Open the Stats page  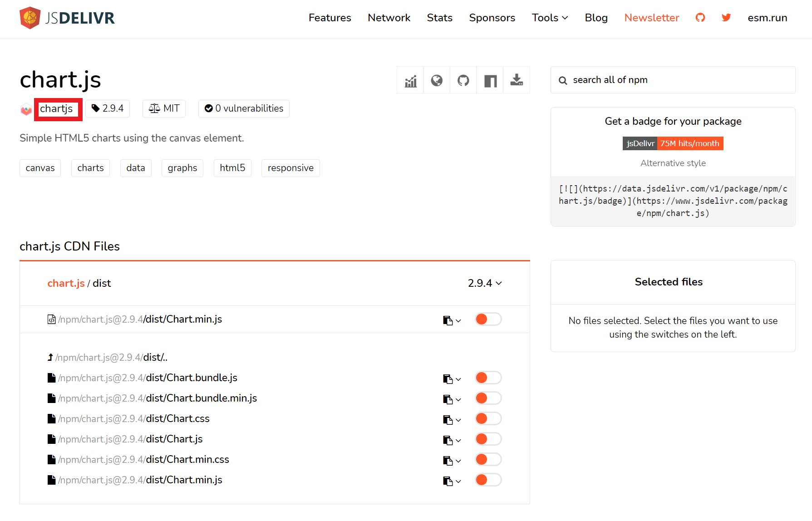pyautogui.click(x=439, y=18)
